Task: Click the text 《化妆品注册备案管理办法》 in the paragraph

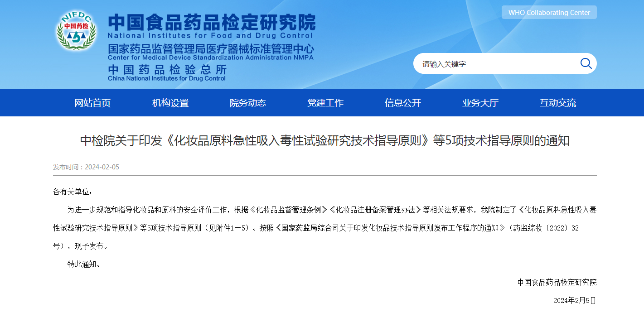Action: pos(376,210)
